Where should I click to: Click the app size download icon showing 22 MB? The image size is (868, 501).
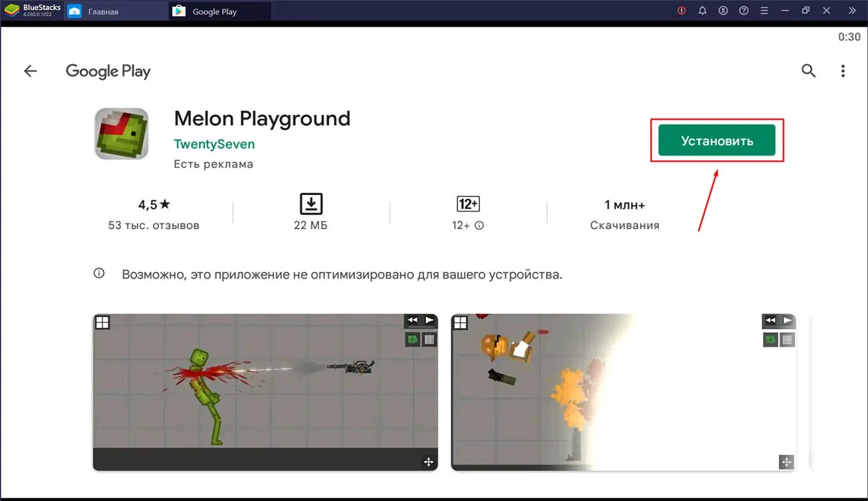pos(310,204)
